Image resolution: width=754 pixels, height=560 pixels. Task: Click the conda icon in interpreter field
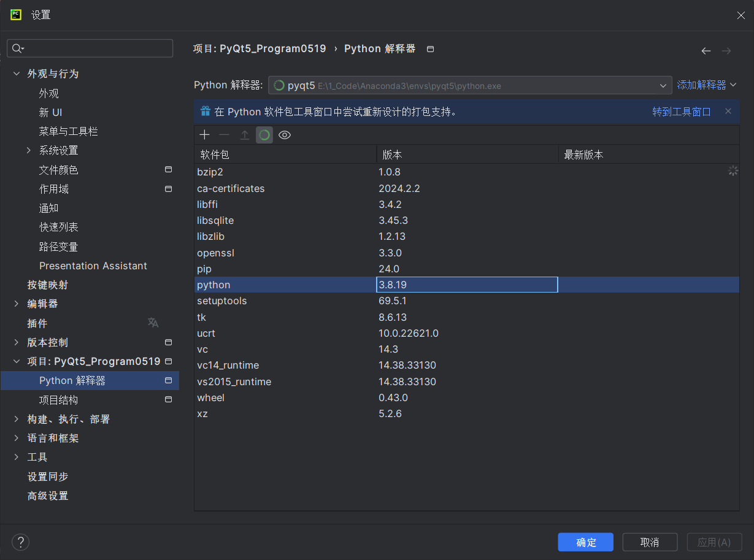[279, 85]
